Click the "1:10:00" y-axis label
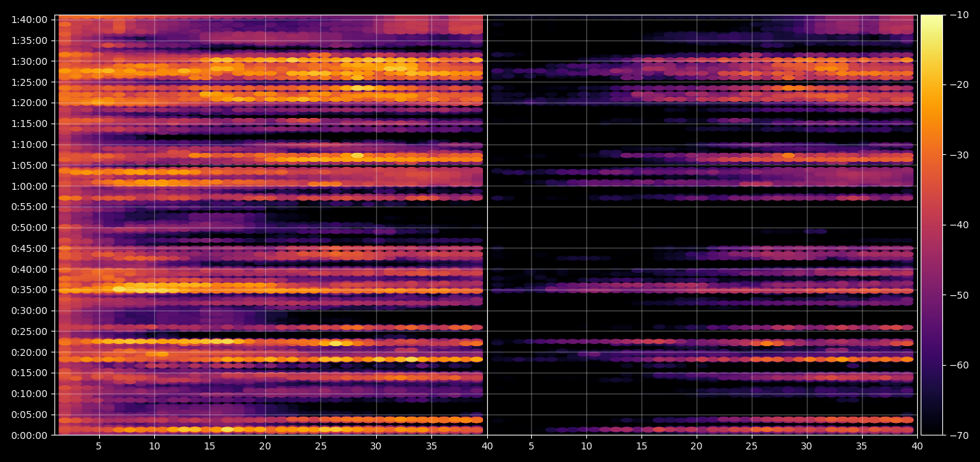 click(x=29, y=144)
